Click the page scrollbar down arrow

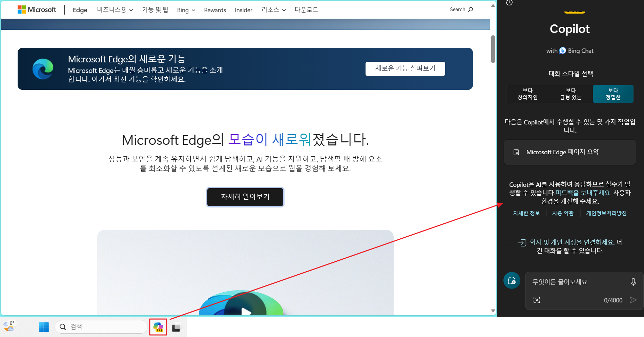(493, 311)
